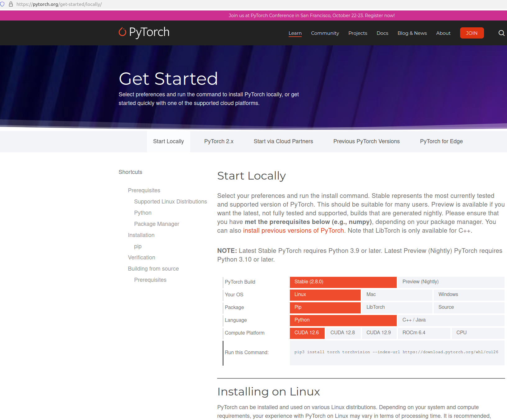
Task: Jump to pip shortcut
Action: point(138,246)
